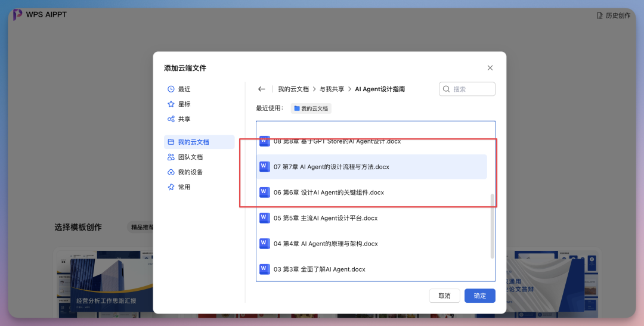Select 04 第4章 AI Agent的原理与架构.docx

pos(371,244)
